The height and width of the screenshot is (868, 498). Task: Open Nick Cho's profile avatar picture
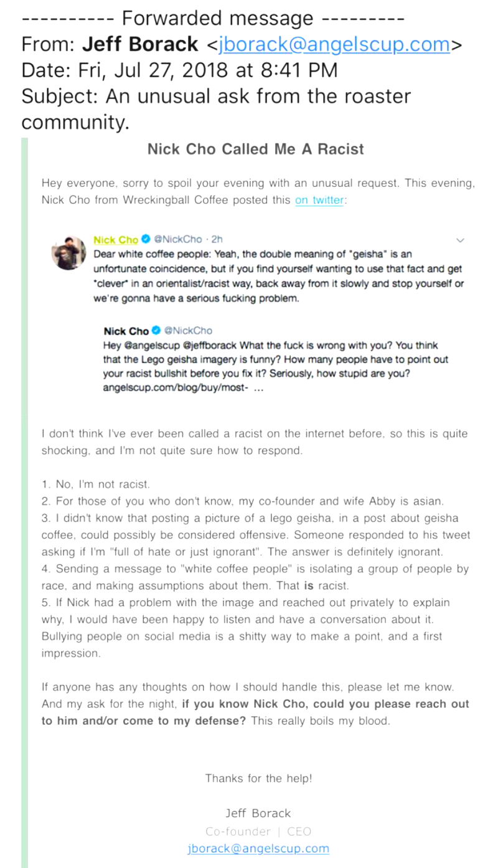point(69,253)
